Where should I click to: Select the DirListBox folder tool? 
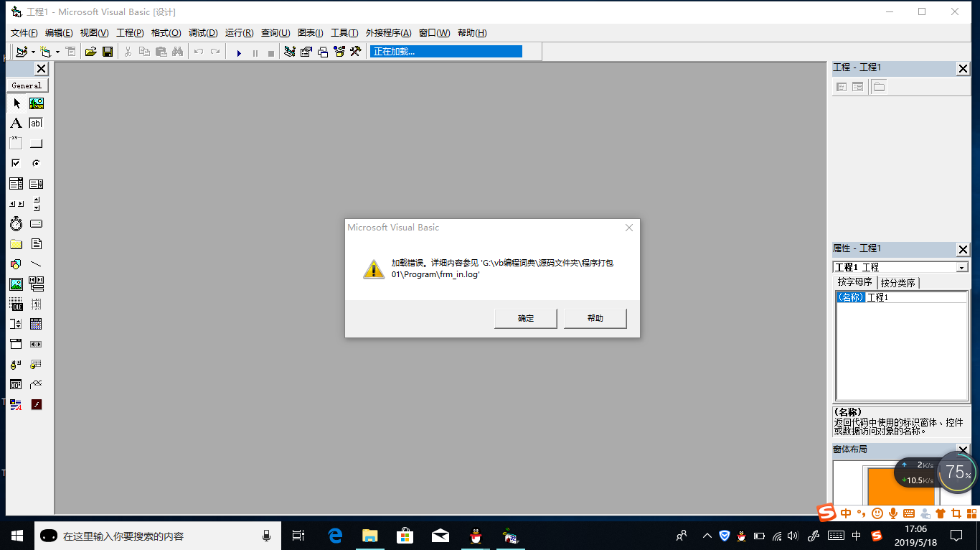click(x=17, y=244)
